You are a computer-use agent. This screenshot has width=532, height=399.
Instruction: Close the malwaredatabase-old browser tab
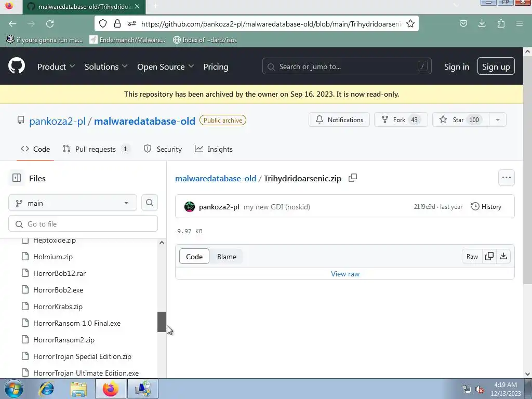[x=137, y=6]
